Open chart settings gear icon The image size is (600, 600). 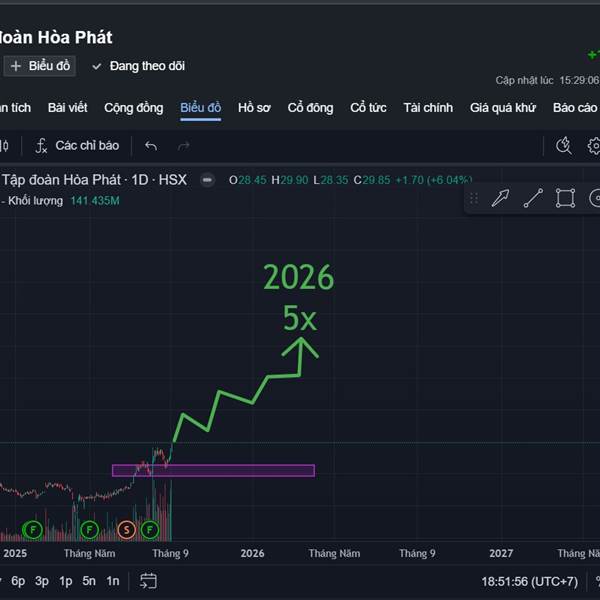tap(593, 146)
